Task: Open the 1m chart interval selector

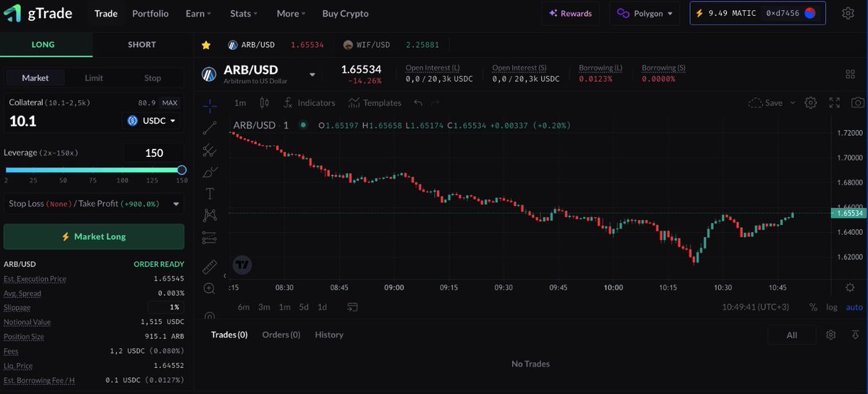Action: pyautogui.click(x=240, y=103)
